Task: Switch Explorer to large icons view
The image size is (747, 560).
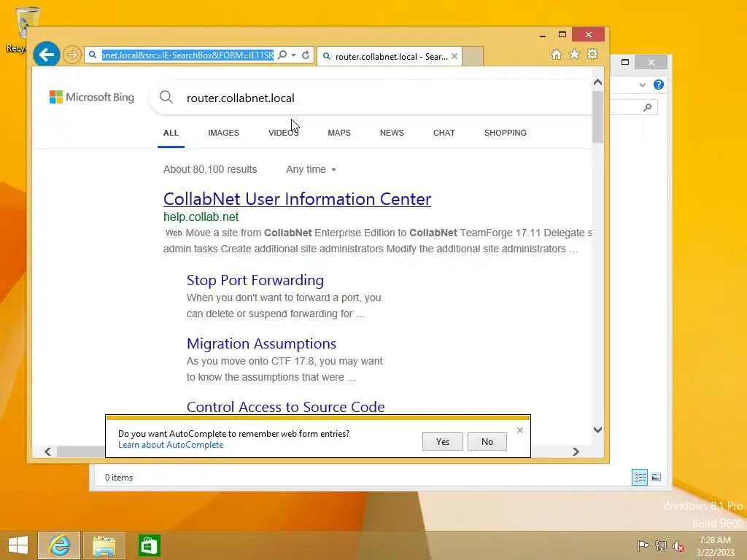Action: click(656, 477)
